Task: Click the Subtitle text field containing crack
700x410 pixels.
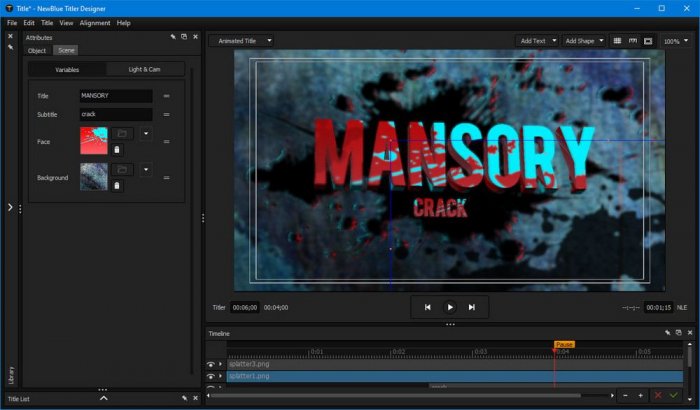Action: tap(115, 115)
